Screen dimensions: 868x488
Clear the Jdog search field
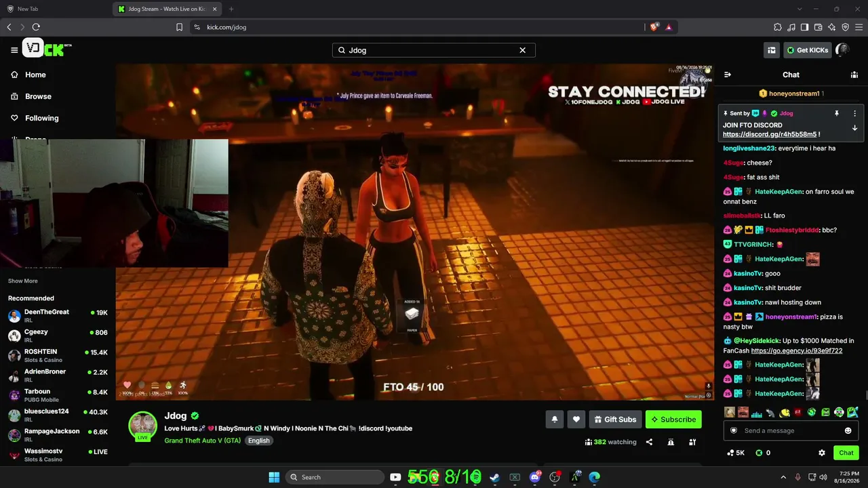click(523, 50)
